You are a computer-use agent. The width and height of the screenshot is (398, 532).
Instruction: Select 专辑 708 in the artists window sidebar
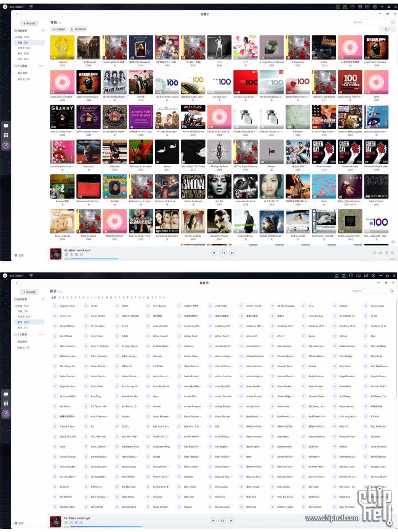click(x=23, y=311)
